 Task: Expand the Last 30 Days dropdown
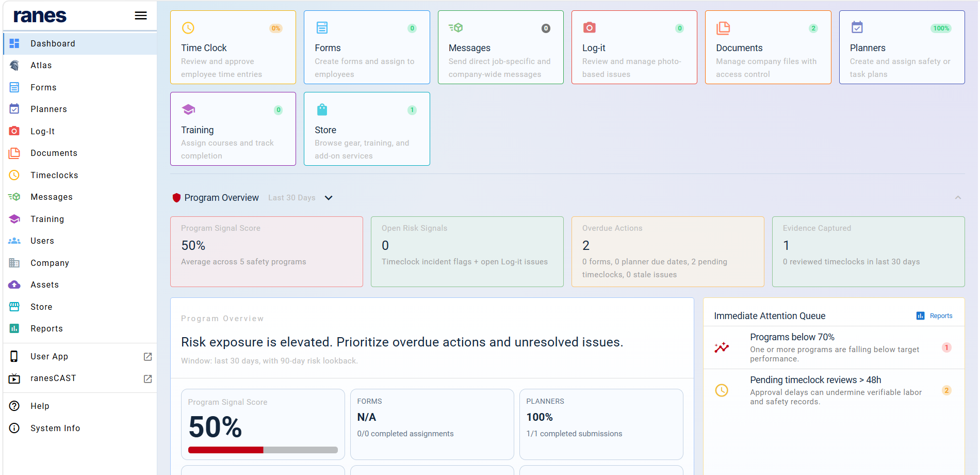(329, 198)
